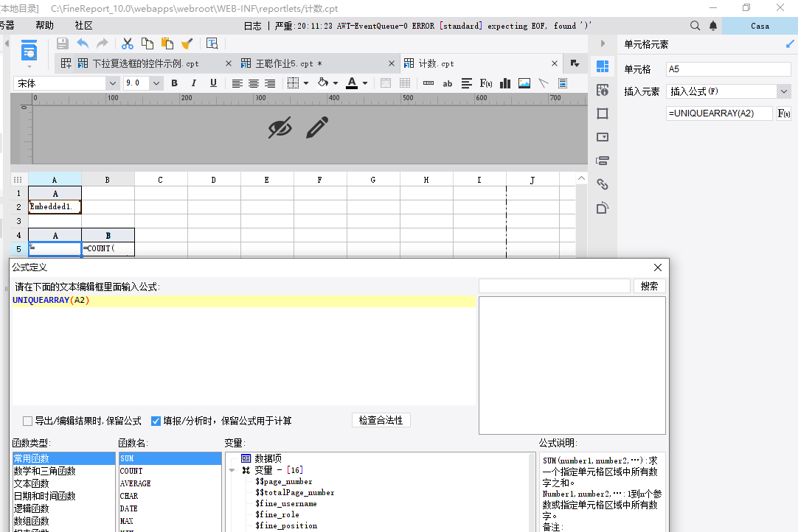Toggle bold text formatting

175,83
